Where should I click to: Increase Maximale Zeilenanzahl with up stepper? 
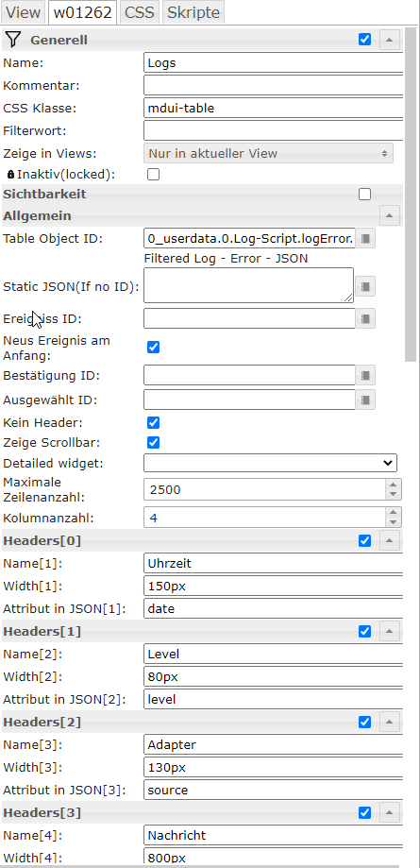393,485
